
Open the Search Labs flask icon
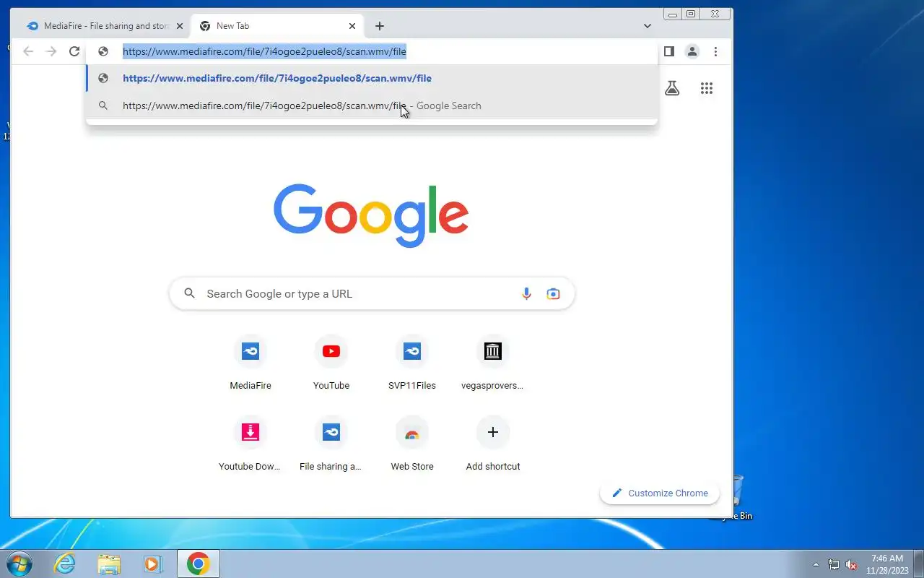click(x=672, y=88)
